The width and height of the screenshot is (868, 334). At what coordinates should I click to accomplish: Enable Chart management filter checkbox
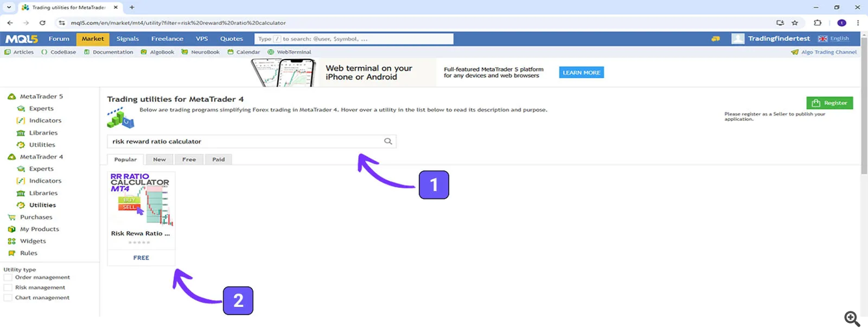click(x=8, y=298)
